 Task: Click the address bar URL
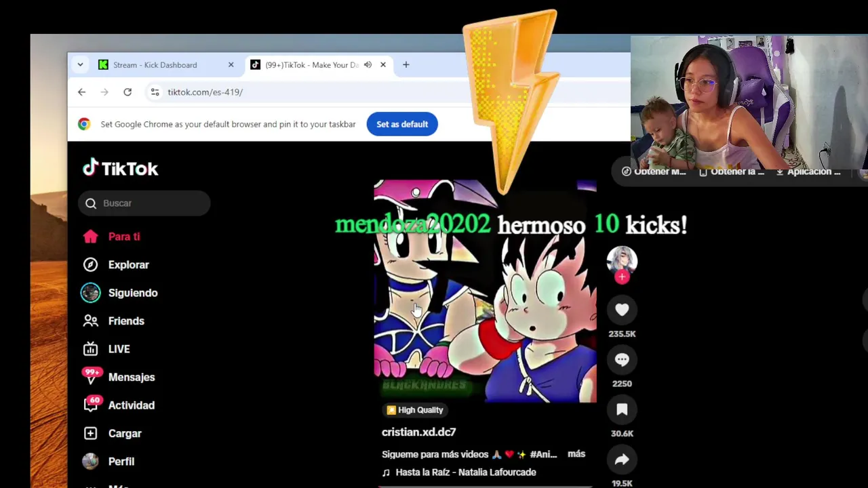tap(205, 92)
